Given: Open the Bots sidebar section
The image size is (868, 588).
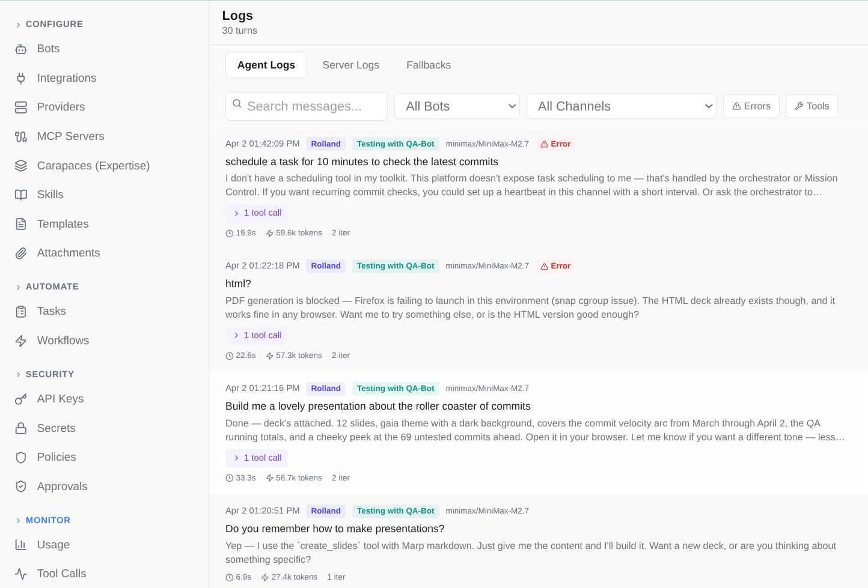Looking at the screenshot, I should tap(48, 49).
